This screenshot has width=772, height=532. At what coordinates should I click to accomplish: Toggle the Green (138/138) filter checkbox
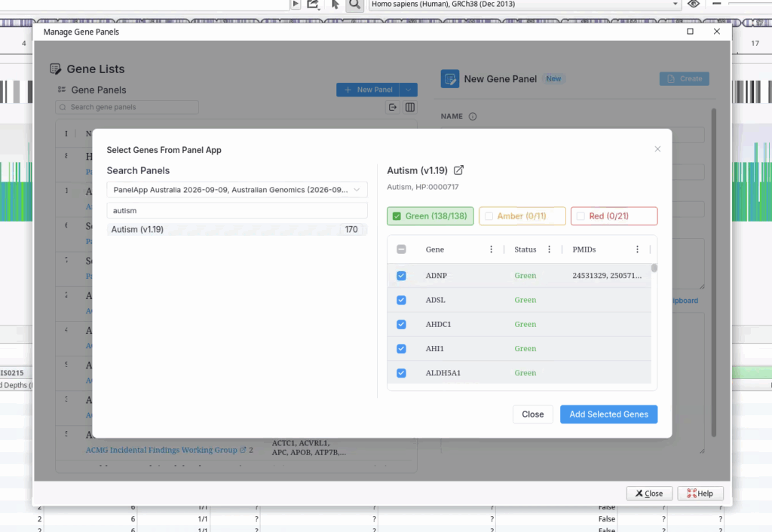[x=397, y=216]
